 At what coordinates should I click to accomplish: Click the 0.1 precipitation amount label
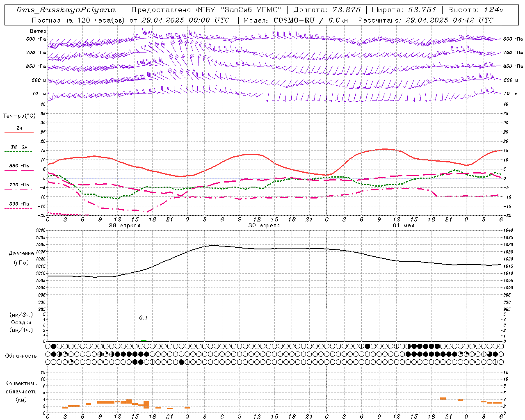tap(143, 317)
